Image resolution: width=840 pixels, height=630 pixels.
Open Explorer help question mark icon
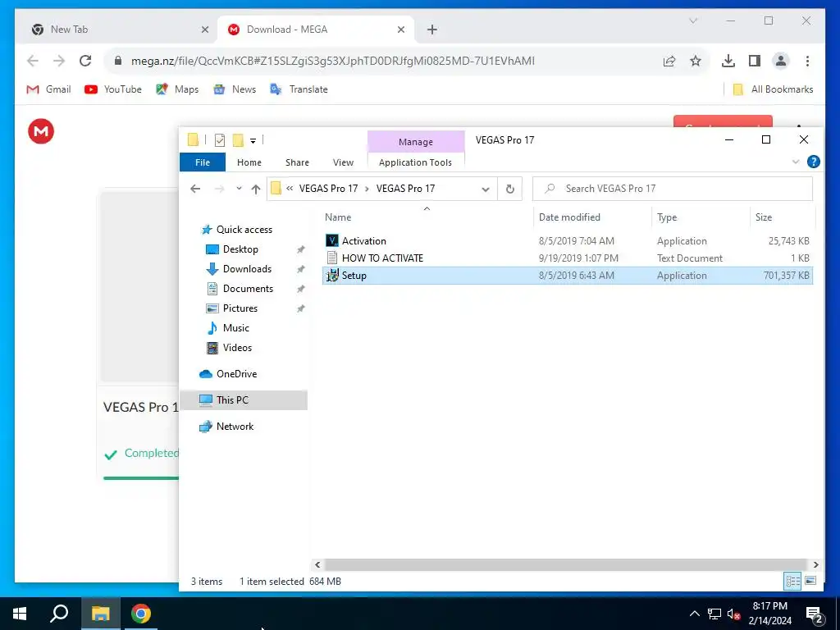[x=813, y=162]
